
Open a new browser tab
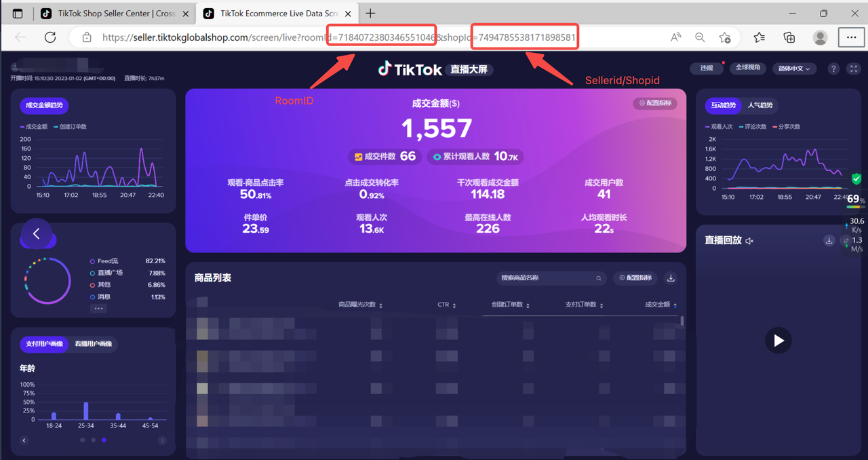(370, 14)
